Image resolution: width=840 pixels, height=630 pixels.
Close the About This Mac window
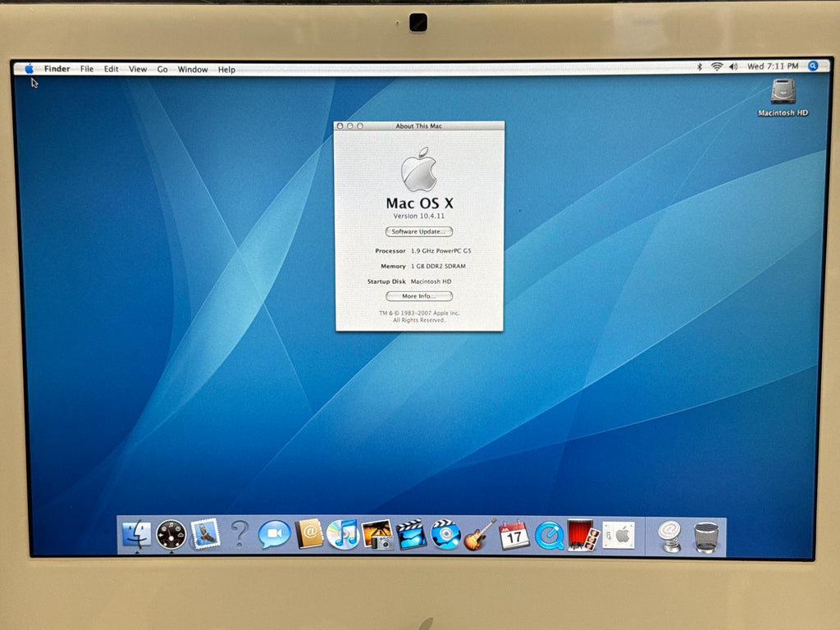pyautogui.click(x=340, y=126)
